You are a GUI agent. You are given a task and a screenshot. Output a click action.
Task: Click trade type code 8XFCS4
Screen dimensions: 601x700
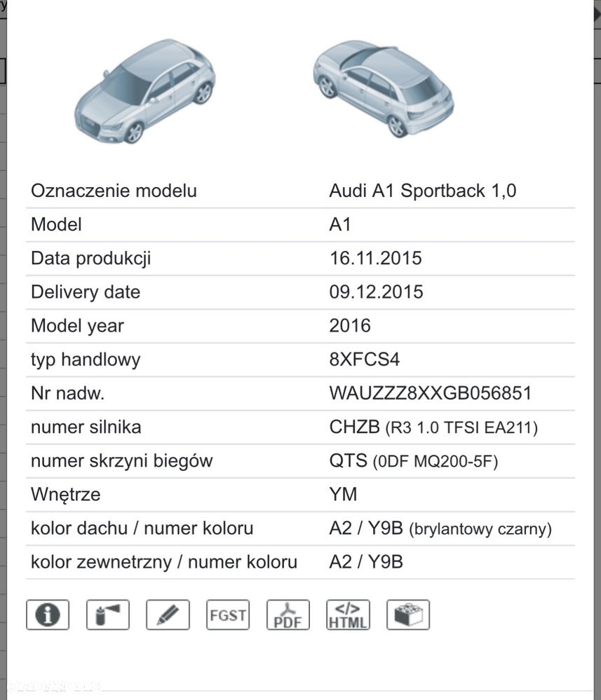364,359
